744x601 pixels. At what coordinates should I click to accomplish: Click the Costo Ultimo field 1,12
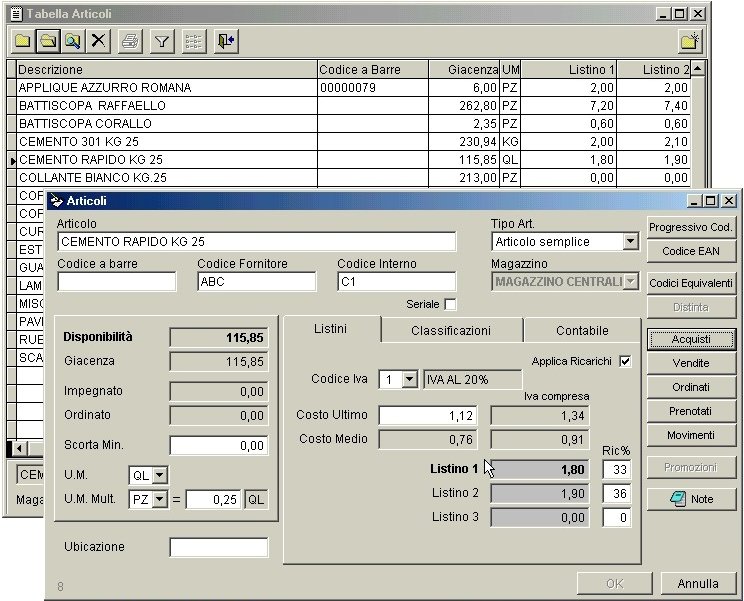(x=428, y=416)
